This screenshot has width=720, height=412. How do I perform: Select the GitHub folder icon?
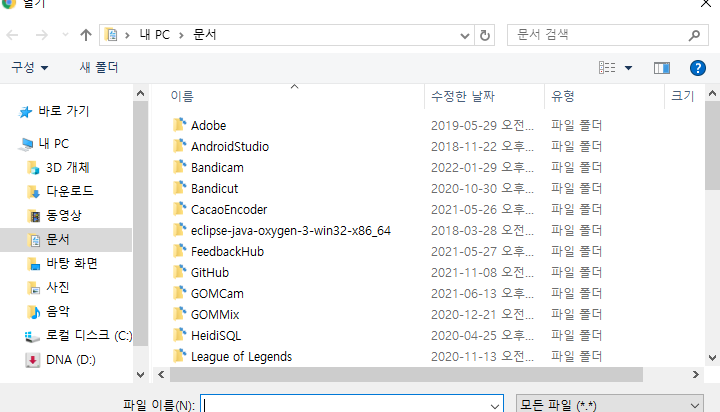tap(180, 272)
